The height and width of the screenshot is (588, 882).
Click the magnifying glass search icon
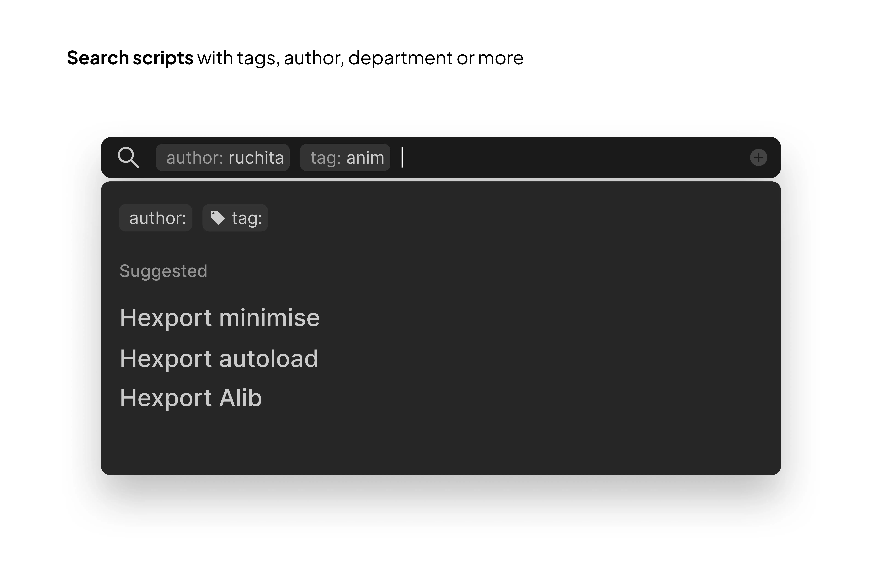128,157
